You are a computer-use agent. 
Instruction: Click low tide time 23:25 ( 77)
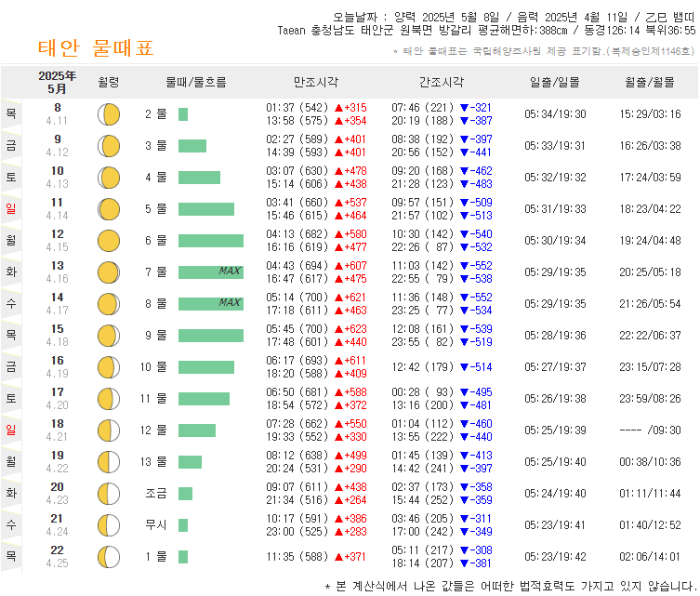click(x=422, y=311)
